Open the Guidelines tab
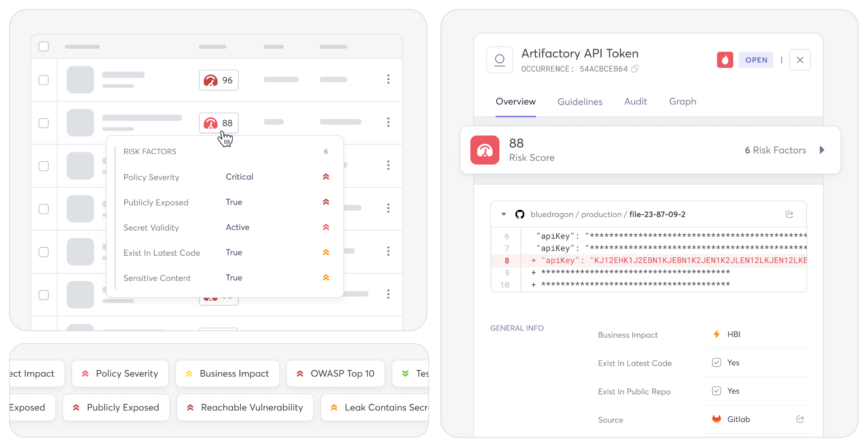868x447 pixels. click(580, 102)
